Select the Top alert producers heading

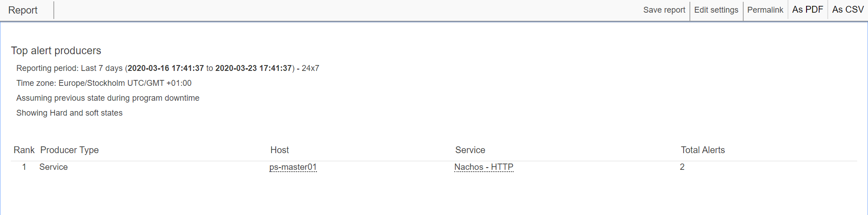point(56,51)
